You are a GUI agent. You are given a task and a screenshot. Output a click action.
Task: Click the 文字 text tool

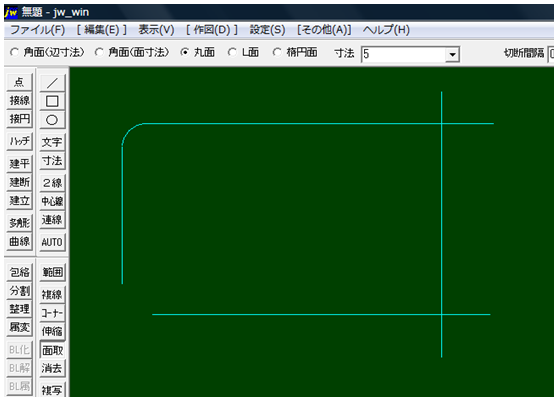click(x=52, y=142)
